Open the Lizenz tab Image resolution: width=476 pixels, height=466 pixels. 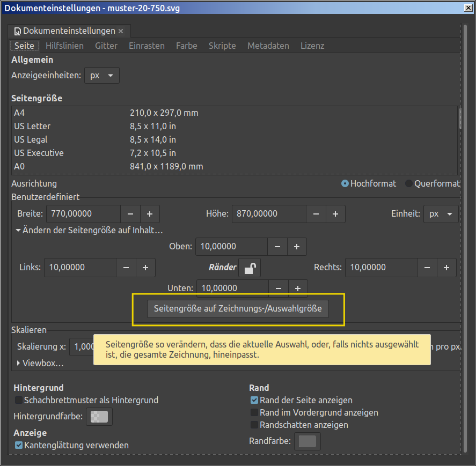[312, 46]
